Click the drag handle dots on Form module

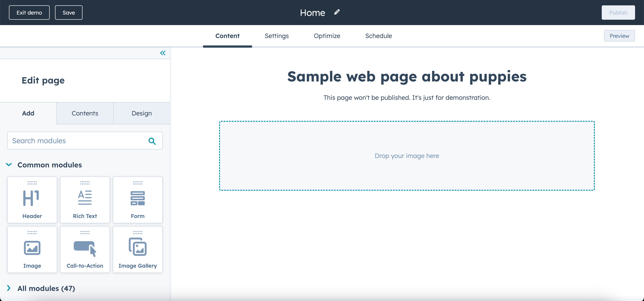(138, 183)
